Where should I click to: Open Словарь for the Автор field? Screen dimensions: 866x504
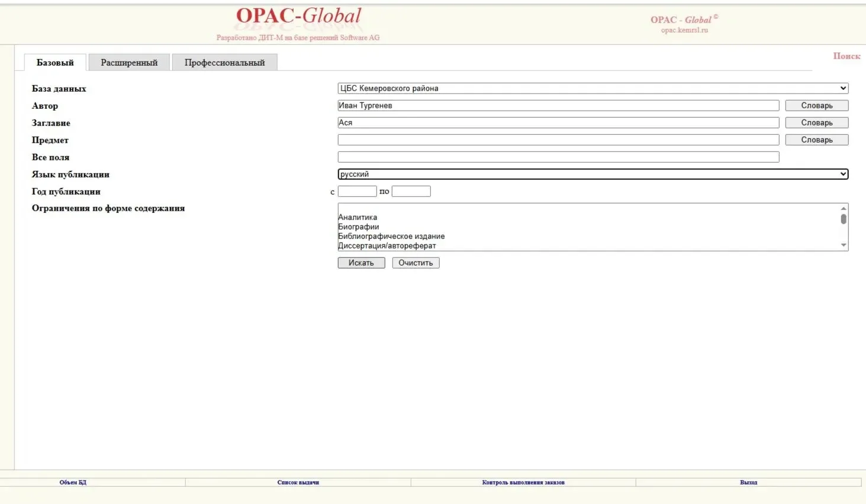click(x=817, y=105)
